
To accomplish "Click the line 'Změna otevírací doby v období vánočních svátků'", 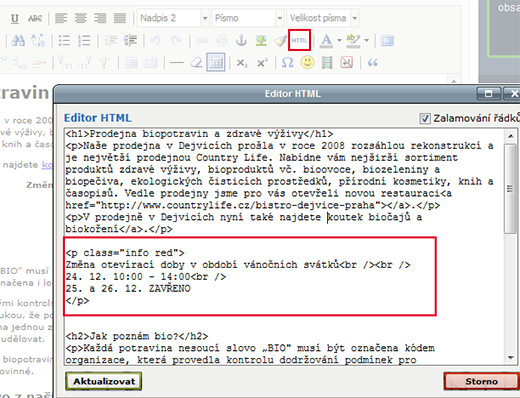I will (x=202, y=265).
